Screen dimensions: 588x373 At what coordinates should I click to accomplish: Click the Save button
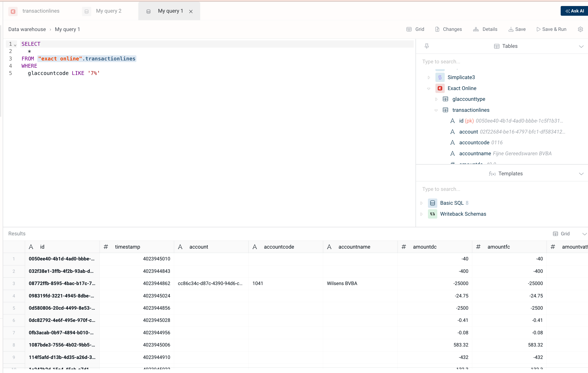(x=517, y=29)
